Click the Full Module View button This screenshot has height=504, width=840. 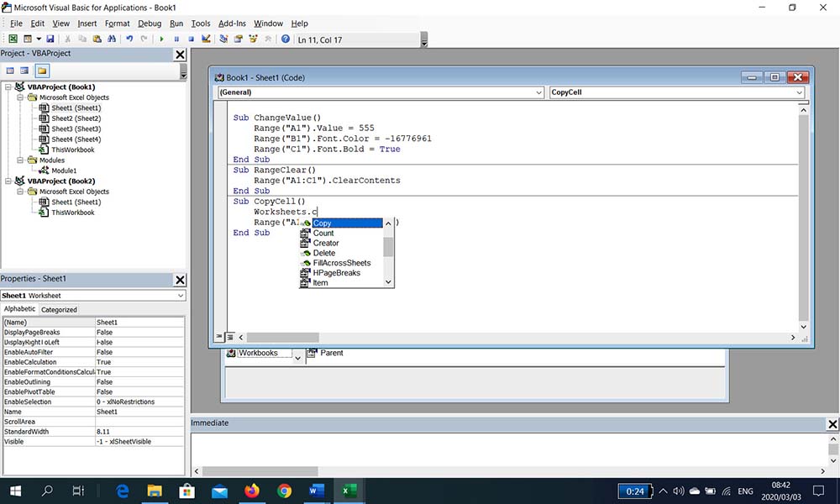[230, 337]
